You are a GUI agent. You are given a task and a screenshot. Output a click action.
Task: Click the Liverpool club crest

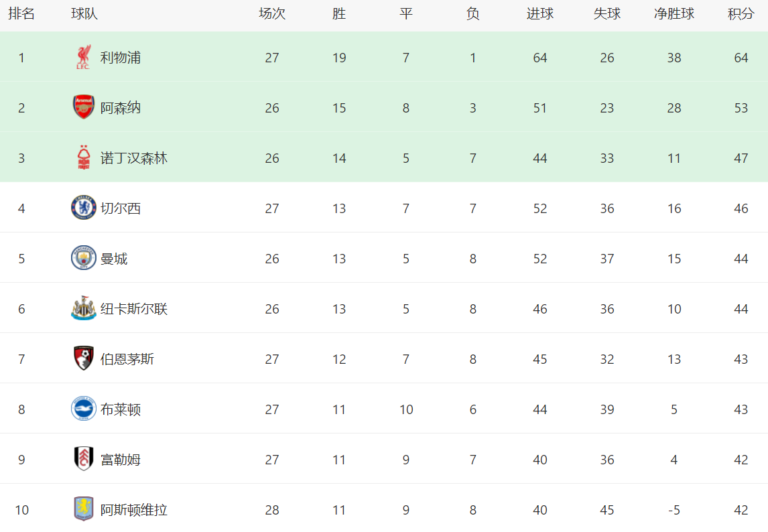point(83,58)
